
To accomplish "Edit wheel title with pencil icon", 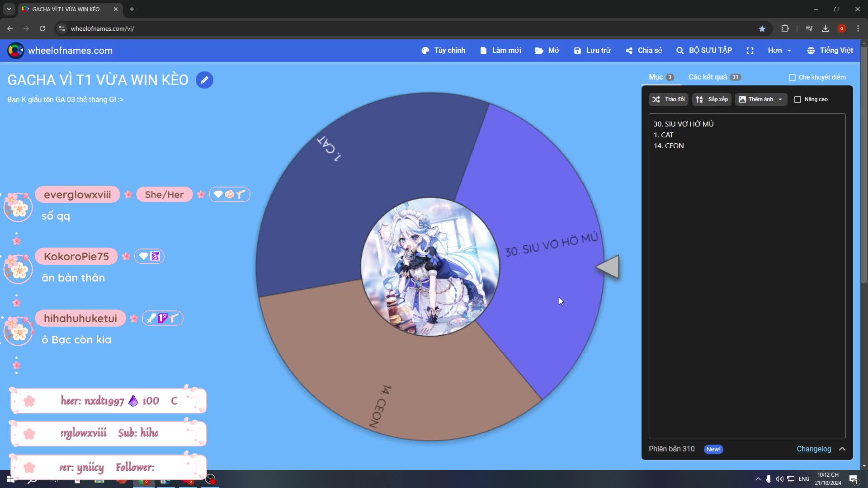I will pyautogui.click(x=204, y=80).
